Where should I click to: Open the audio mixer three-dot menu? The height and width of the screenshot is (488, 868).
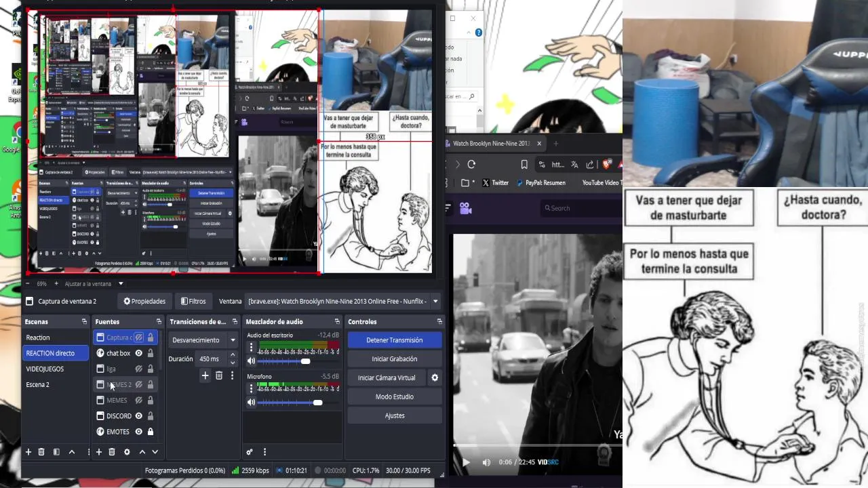point(264,452)
